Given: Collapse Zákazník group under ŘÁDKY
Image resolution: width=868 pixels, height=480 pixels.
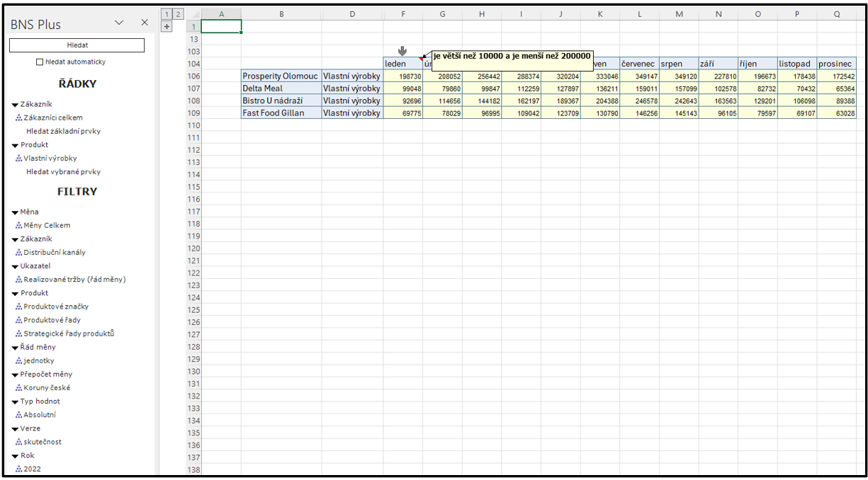Looking at the screenshot, I should 15,105.
